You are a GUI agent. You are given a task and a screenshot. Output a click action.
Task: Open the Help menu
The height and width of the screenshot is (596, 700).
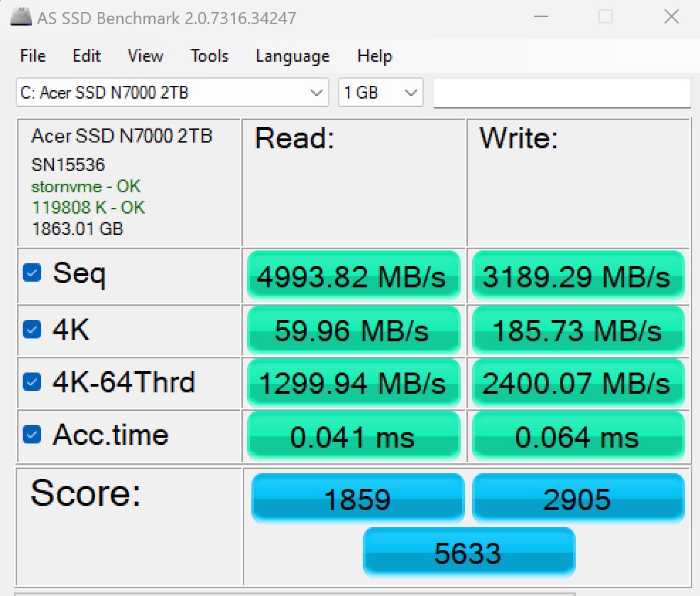[x=375, y=56]
